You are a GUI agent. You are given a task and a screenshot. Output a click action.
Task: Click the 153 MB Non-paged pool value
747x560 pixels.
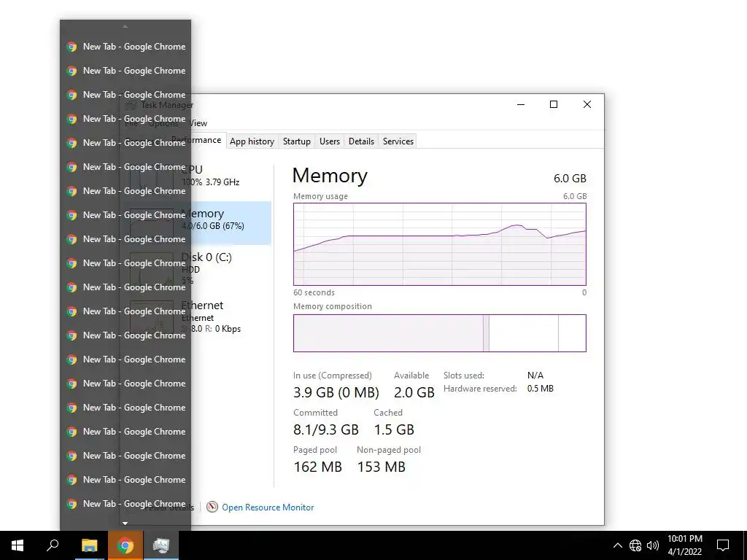tap(381, 467)
